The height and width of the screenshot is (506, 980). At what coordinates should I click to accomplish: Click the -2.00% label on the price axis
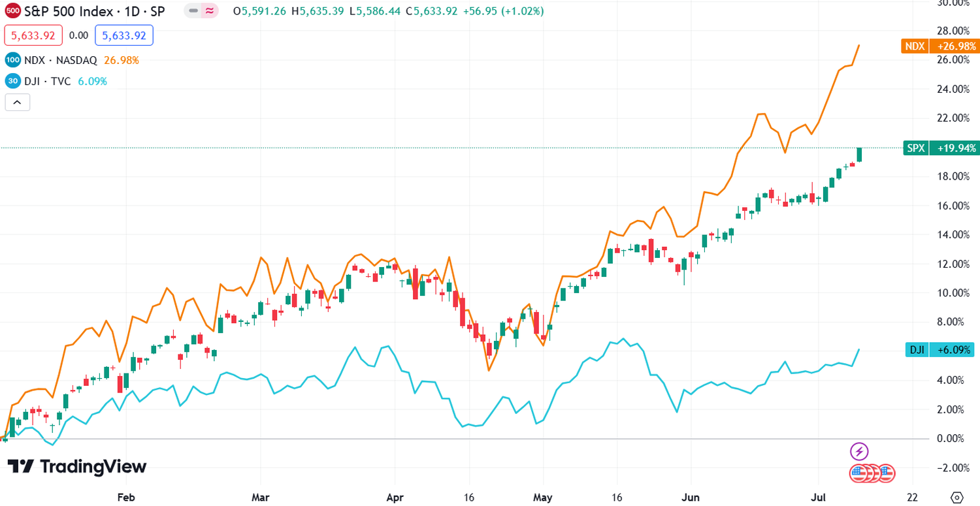tap(952, 468)
